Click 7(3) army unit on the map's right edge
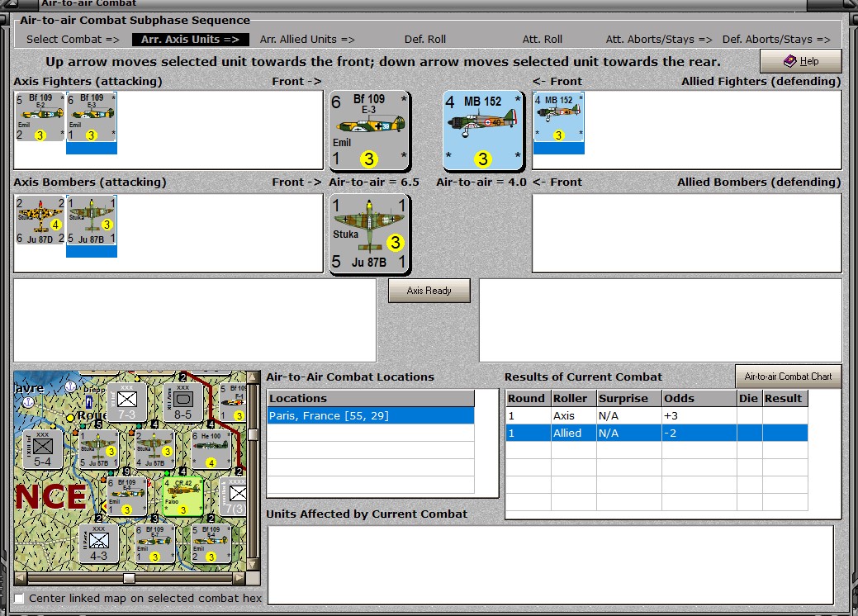The image size is (858, 616). (x=234, y=497)
